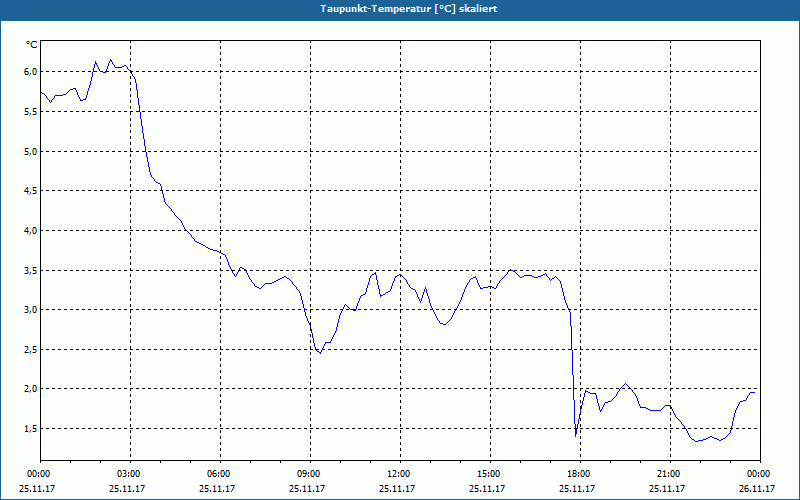
Task: Click the '°C' unit label on the y-axis
Action: [x=32, y=45]
